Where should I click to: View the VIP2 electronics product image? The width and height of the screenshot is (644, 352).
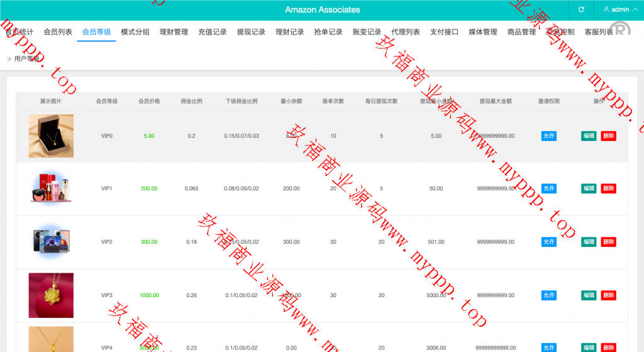[x=51, y=242]
